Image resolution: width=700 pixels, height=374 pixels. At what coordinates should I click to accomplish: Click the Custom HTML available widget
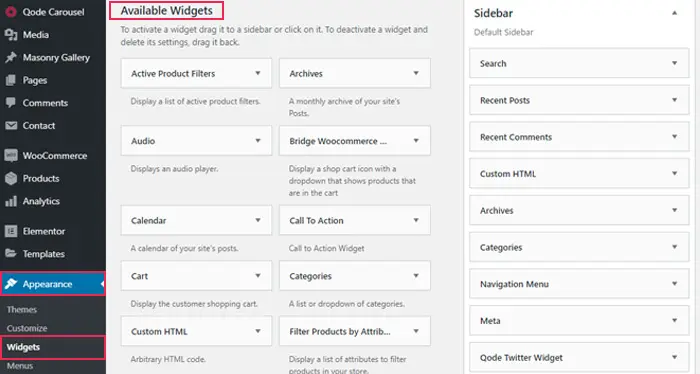pos(196,331)
